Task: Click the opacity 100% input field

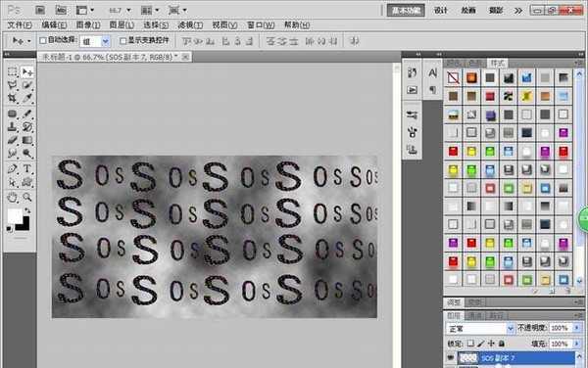Action: pyautogui.click(x=561, y=328)
